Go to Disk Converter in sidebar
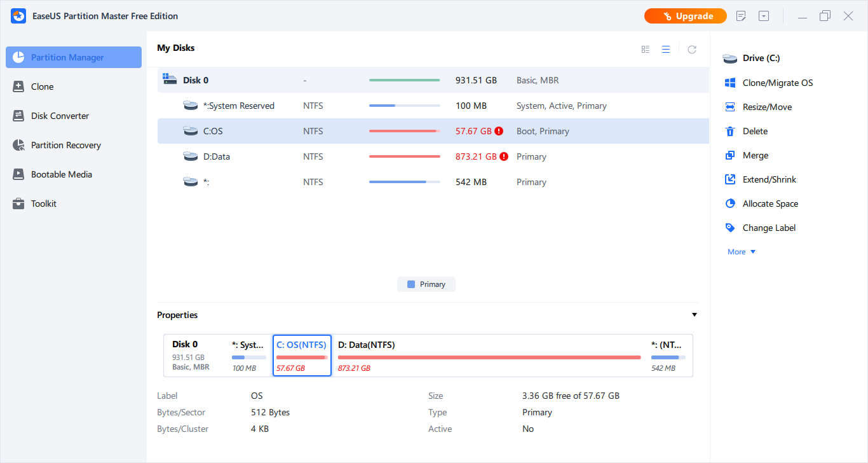 [74, 116]
